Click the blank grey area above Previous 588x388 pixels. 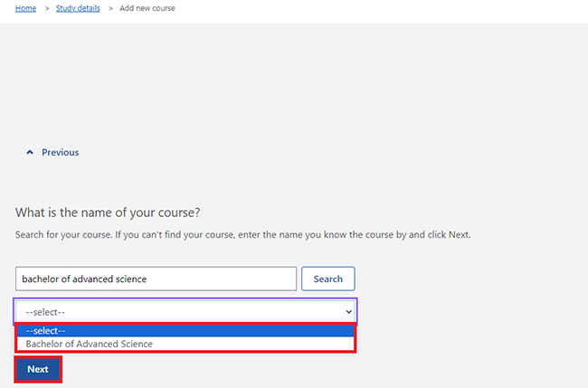click(294, 82)
